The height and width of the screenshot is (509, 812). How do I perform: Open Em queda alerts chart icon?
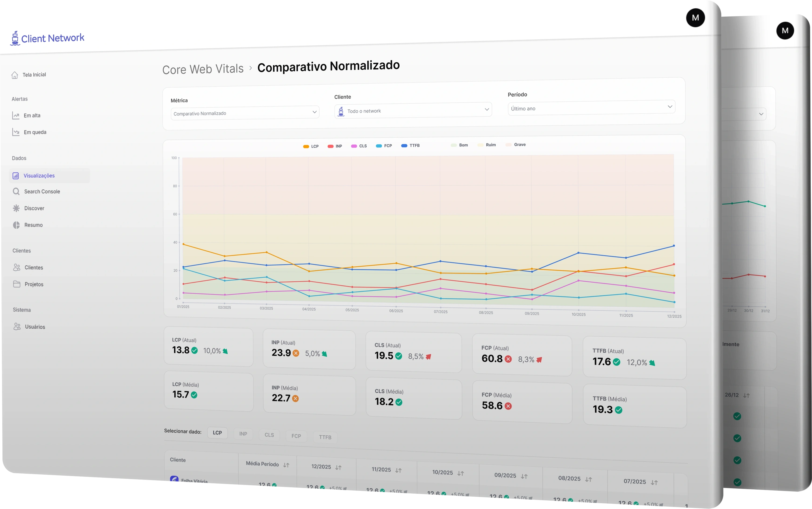pos(16,132)
